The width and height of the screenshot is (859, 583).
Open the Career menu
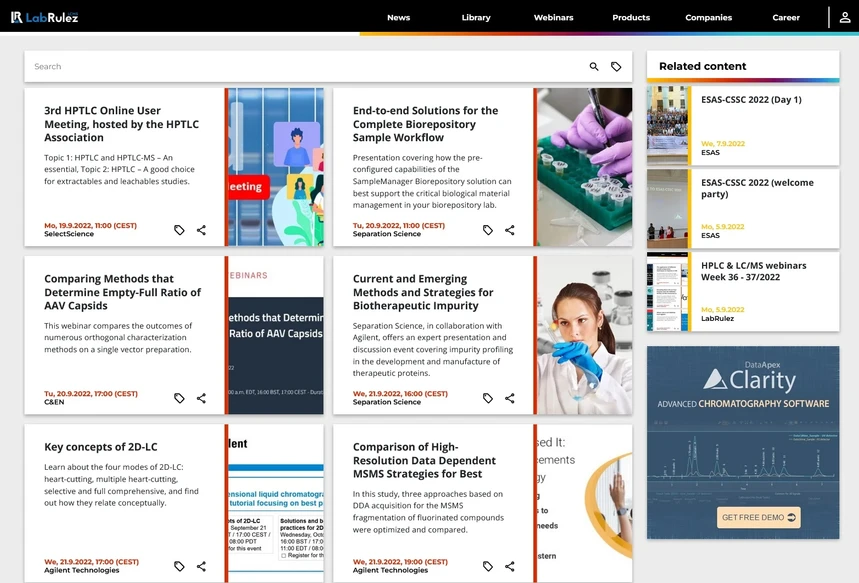coord(786,18)
